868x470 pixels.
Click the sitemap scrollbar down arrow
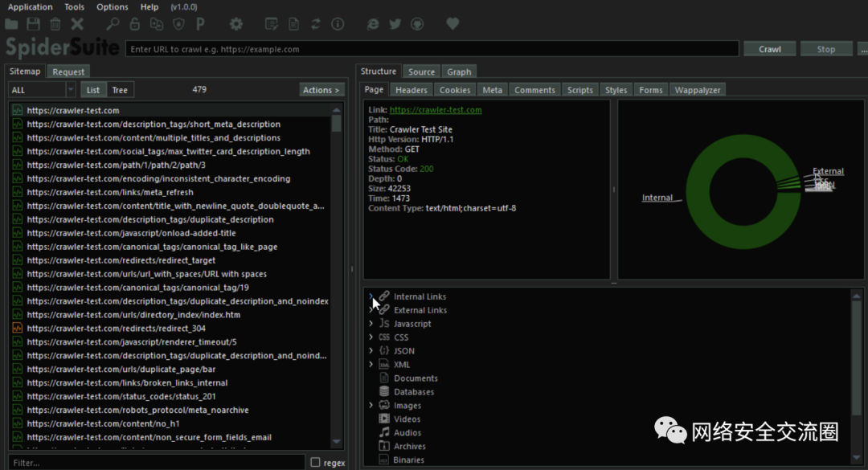pos(337,441)
